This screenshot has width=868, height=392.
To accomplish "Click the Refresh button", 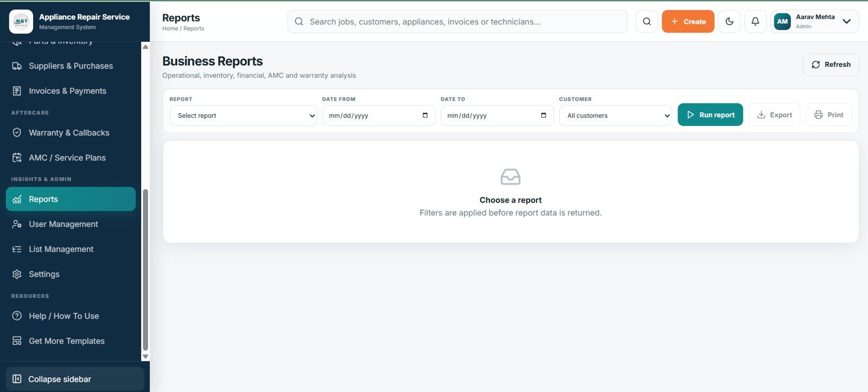I will pos(831,65).
